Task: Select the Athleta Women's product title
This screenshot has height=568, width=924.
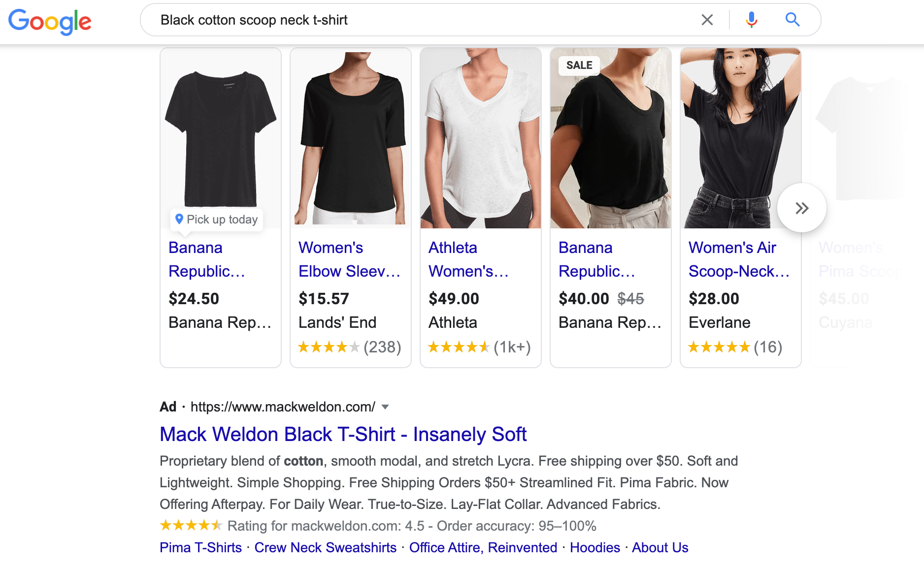Action: click(x=468, y=259)
